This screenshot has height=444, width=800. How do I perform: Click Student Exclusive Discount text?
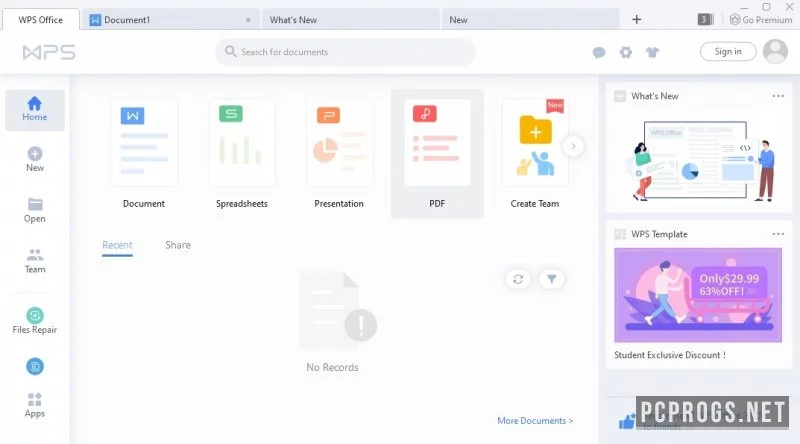669,355
